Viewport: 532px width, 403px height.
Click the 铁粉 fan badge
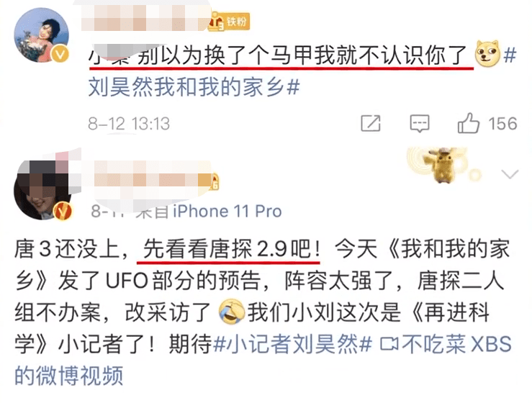coord(229,22)
